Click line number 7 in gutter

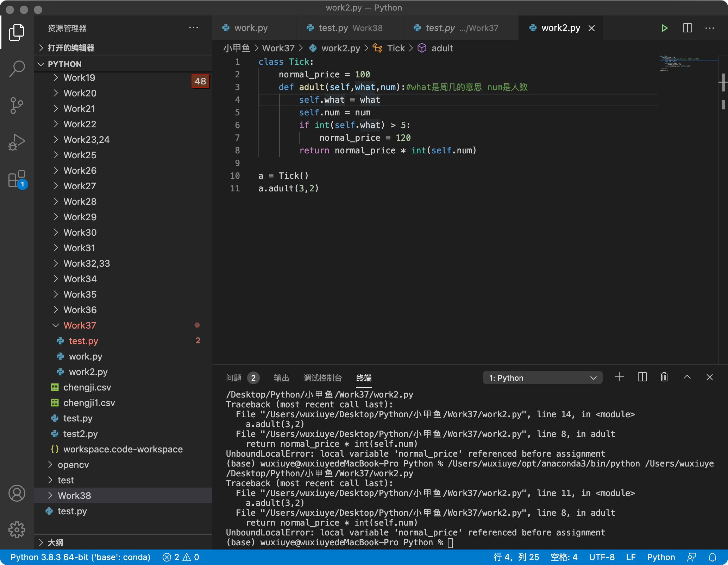(237, 138)
